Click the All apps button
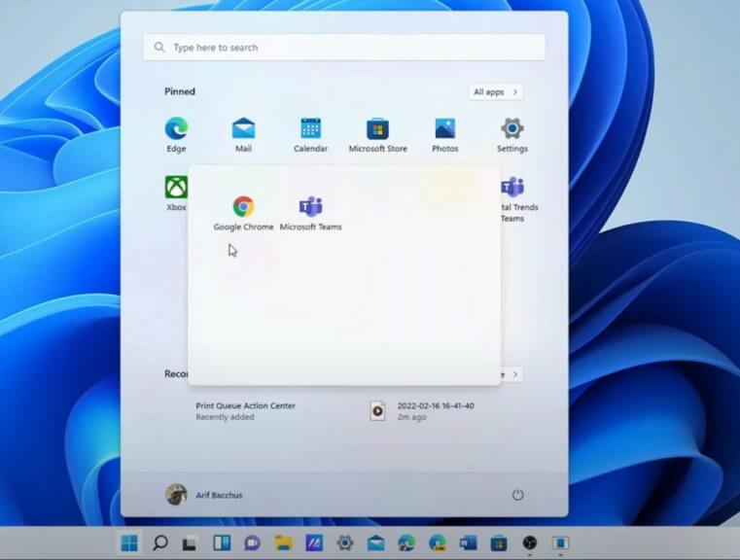This screenshot has width=740, height=560. point(495,92)
